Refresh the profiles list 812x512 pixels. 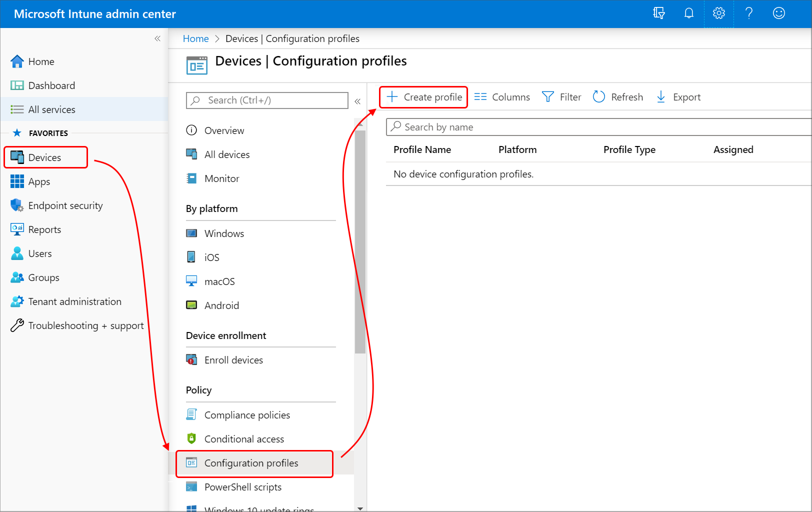click(x=618, y=96)
